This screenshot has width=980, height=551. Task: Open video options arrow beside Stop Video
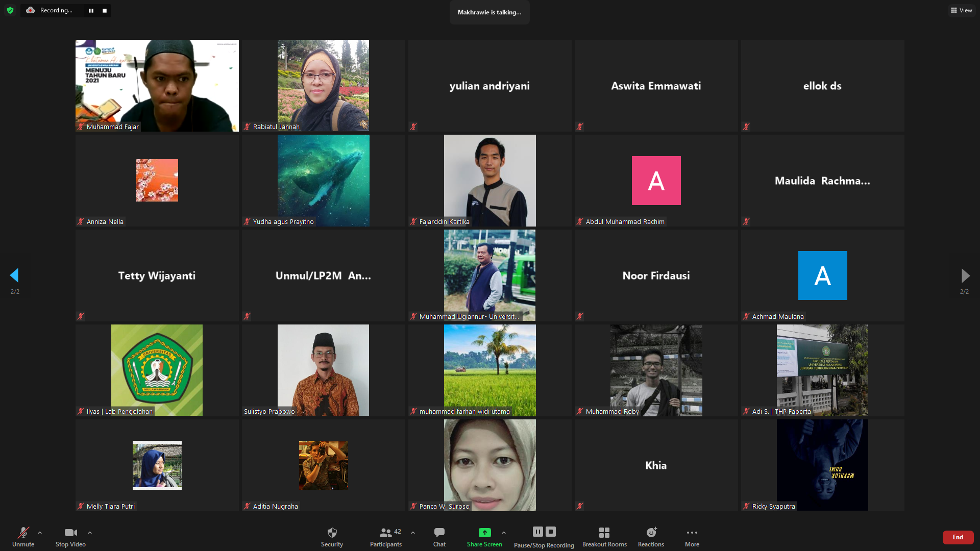(x=90, y=533)
